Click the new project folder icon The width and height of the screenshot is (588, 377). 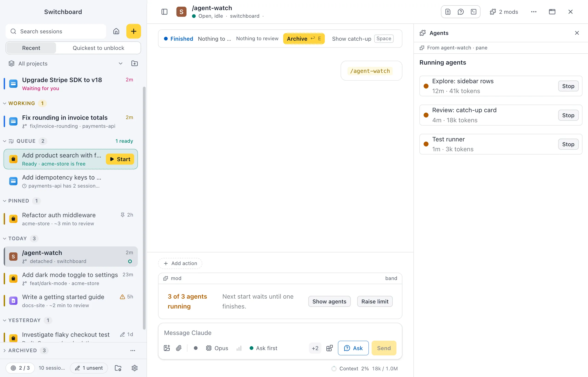(x=135, y=64)
